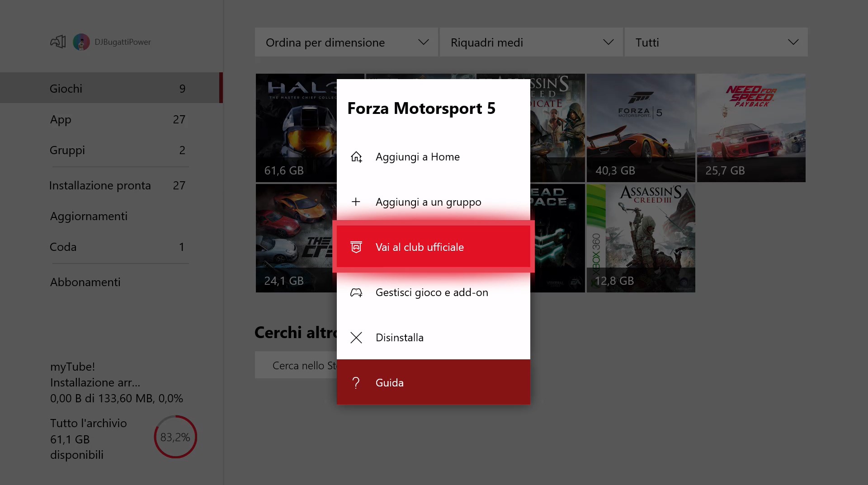This screenshot has width=868, height=485.
Task: Click the controller icon beside Gestisci gioco
Action: click(x=356, y=292)
